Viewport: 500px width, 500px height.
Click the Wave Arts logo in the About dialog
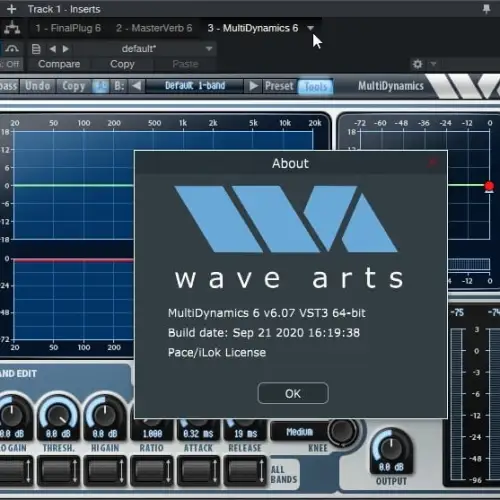pyautogui.click(x=286, y=219)
